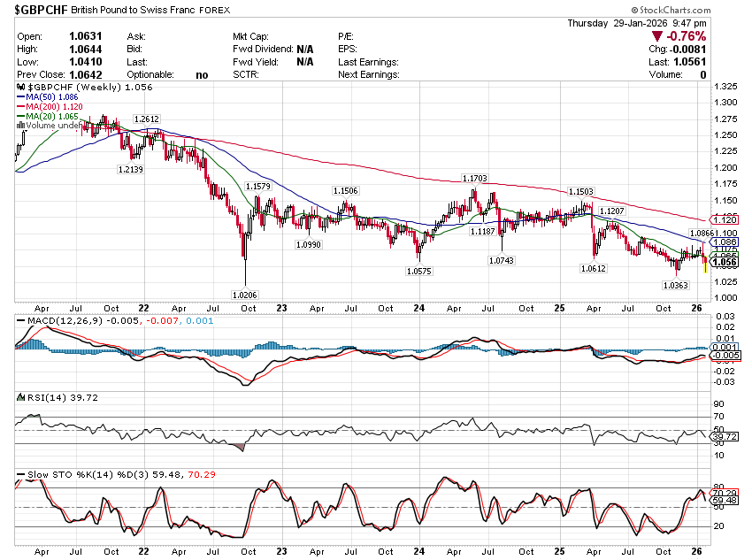Click the shaded oversold RSI region
Image resolution: width=752 pixels, height=560 pixels.
pos(240,447)
